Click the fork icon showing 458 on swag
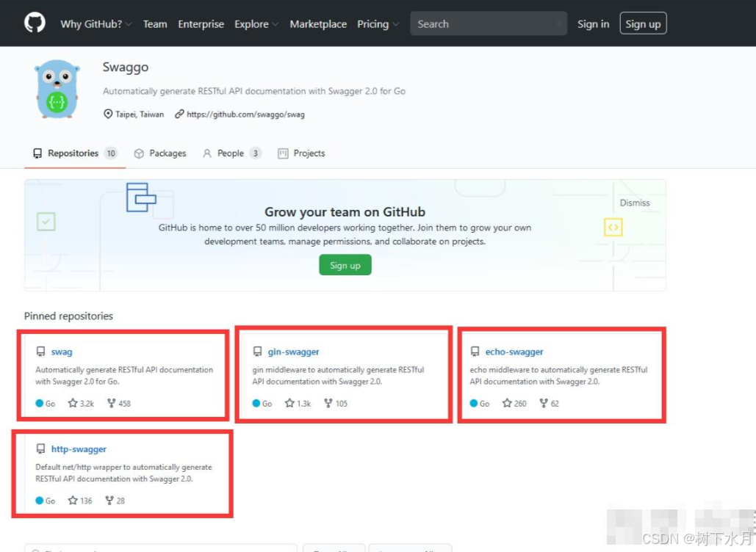This screenshot has width=756, height=552. pyautogui.click(x=112, y=403)
